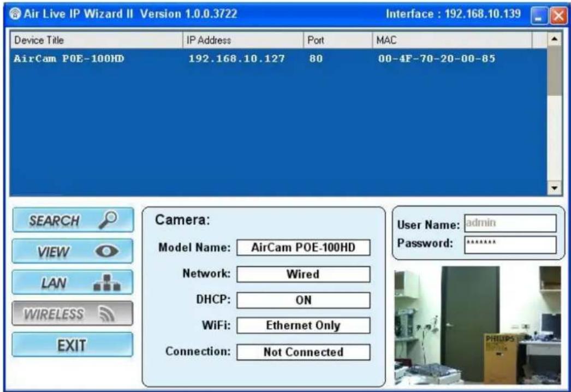Click the Network Wired value box
Viewport: 571px width, 392px height.
tap(304, 274)
